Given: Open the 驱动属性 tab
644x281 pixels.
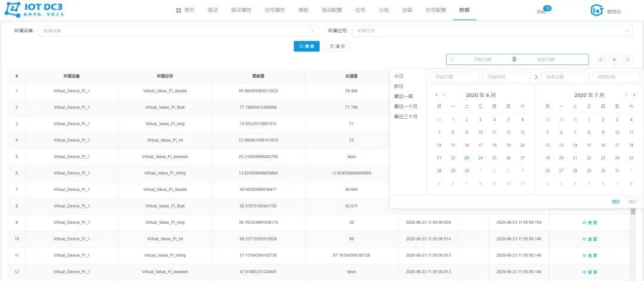Looking at the screenshot, I should [x=241, y=10].
